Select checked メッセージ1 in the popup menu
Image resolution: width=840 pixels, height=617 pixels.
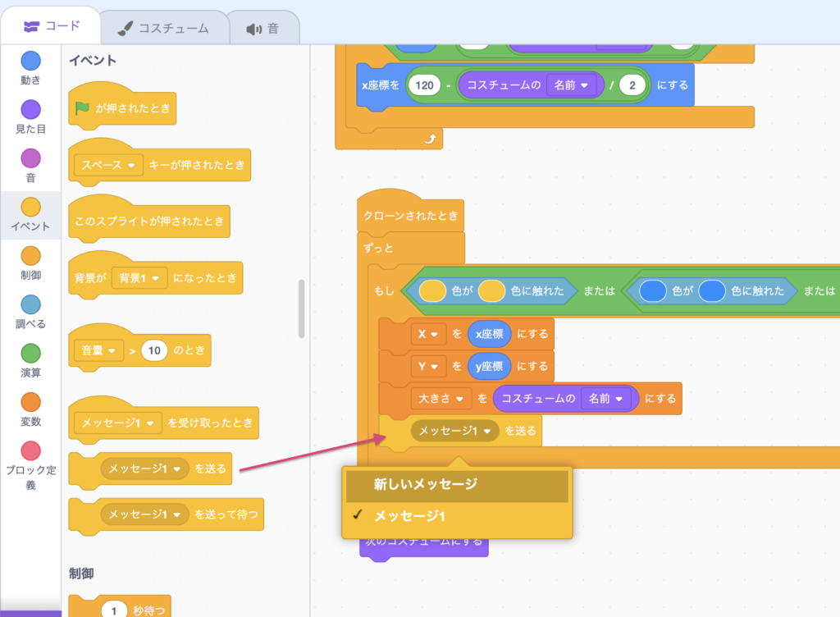(x=457, y=516)
